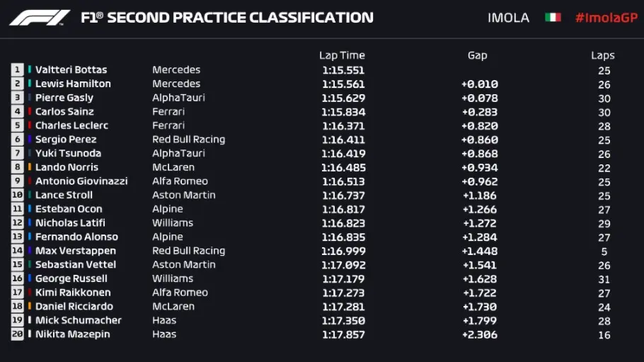
Task: Select the Lap Time column header
Action: click(x=342, y=55)
